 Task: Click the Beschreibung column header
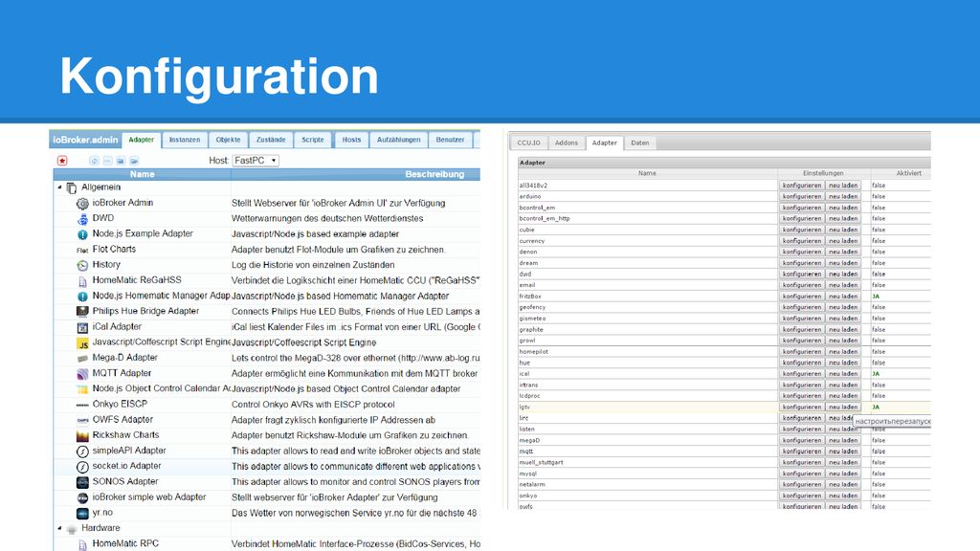pos(434,174)
